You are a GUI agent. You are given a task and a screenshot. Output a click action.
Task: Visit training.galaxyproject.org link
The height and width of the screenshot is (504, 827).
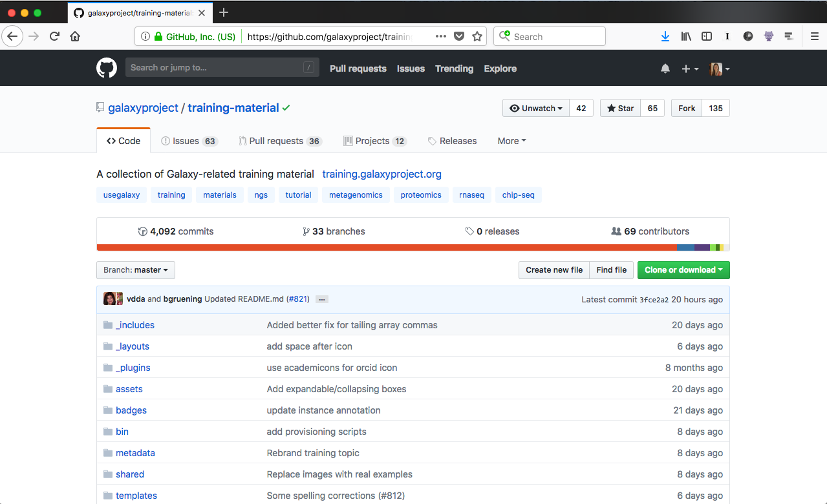point(381,174)
